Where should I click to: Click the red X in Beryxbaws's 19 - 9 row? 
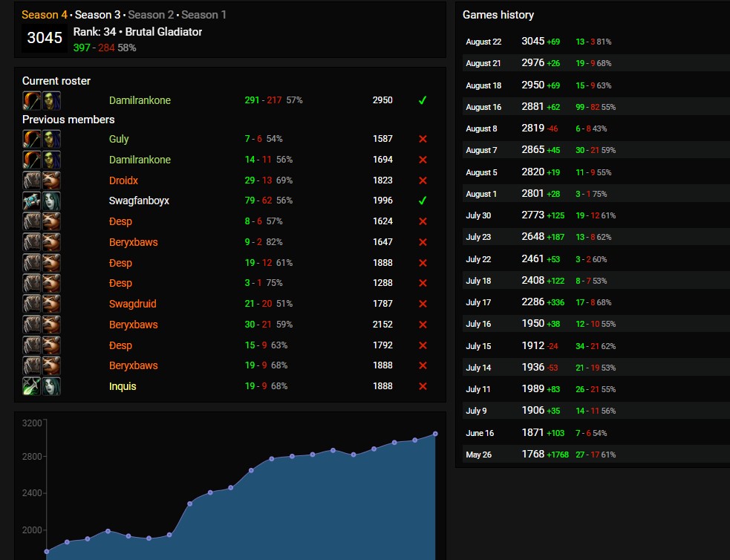(x=423, y=366)
